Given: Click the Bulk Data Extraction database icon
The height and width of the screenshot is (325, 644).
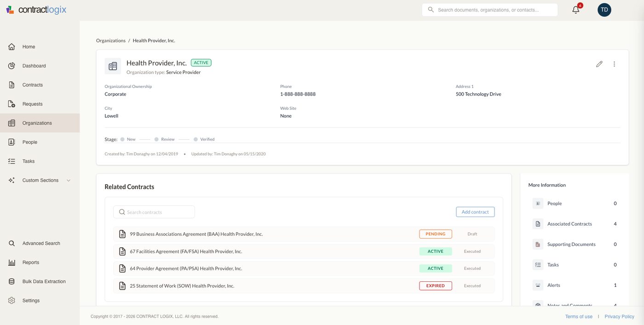Looking at the screenshot, I should [11, 281].
